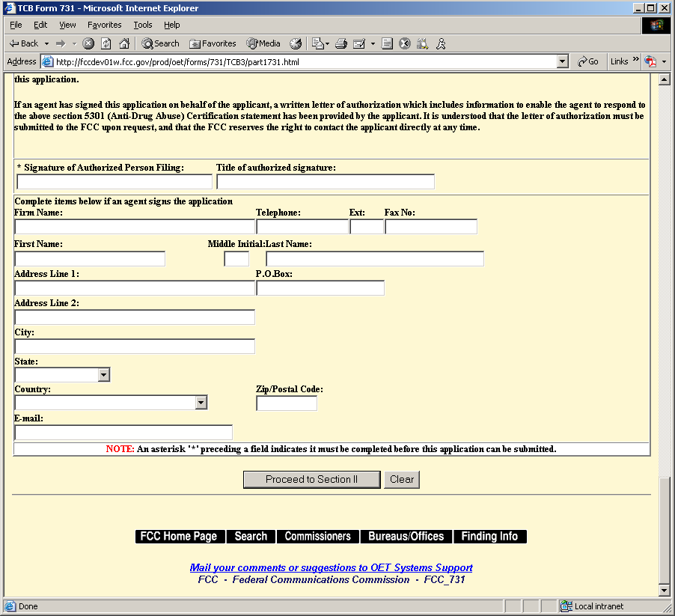Screen dimensions: 675x616
Task: Click the scrollbar down arrow
Action: point(665,591)
